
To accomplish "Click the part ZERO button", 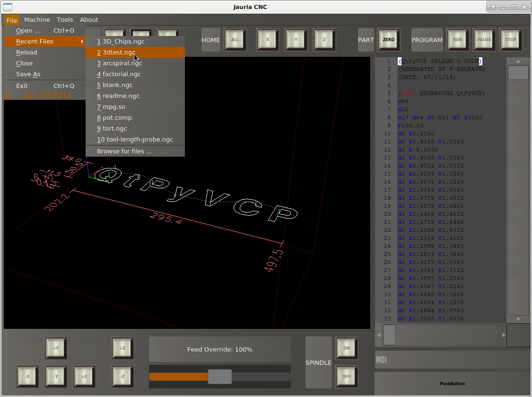I will tap(389, 40).
